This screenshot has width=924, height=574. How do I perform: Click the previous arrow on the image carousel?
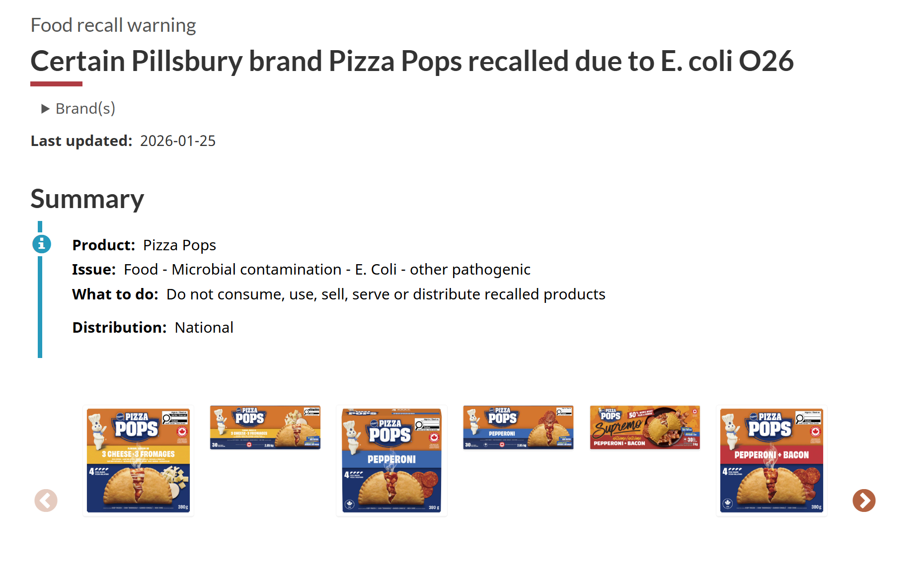point(46,501)
